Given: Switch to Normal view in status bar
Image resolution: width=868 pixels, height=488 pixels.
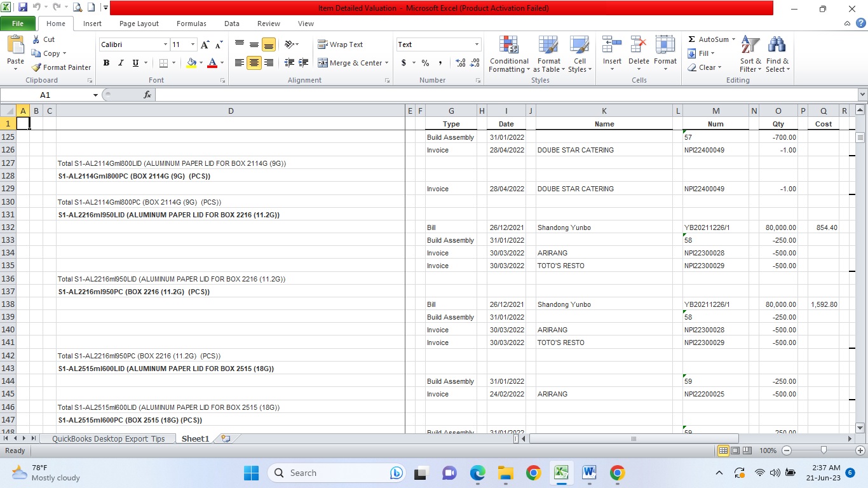Looking at the screenshot, I should (x=723, y=451).
